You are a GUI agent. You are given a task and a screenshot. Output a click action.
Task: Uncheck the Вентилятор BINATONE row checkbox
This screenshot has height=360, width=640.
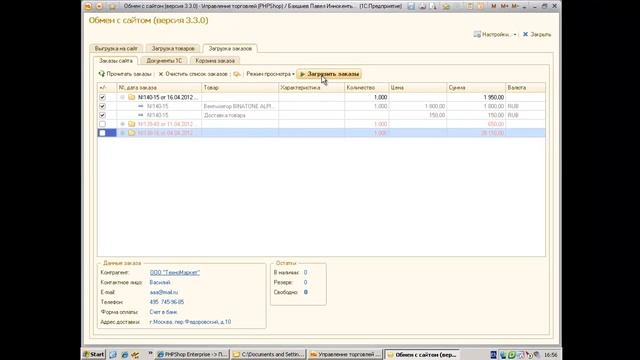pyautogui.click(x=102, y=106)
